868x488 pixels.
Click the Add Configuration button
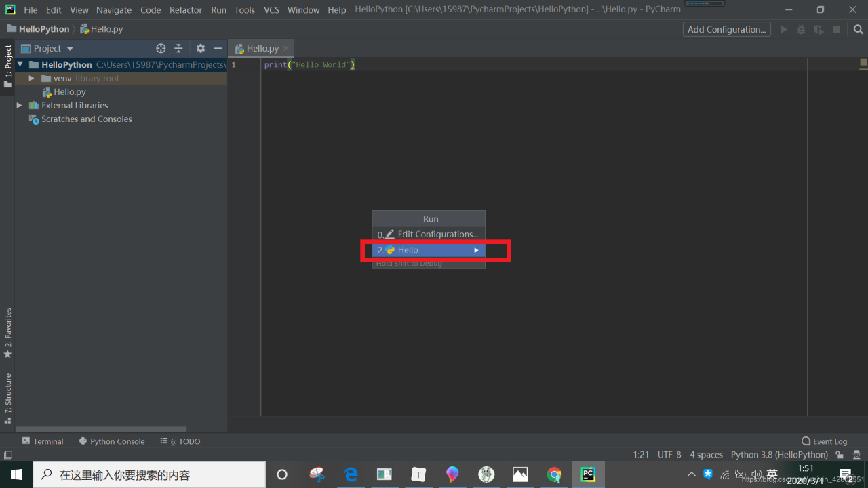click(x=727, y=29)
